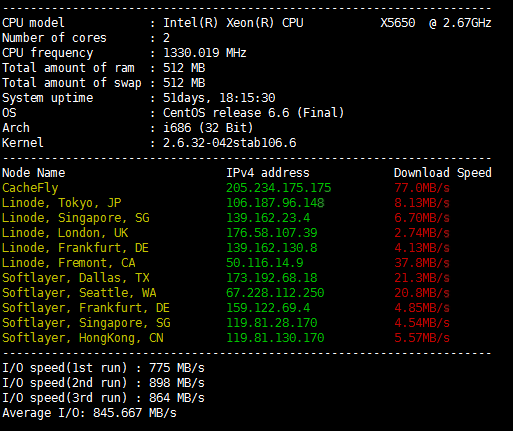This screenshot has height=431, width=513.
Task: Select the IP 67.228.112.250
Action: tap(275, 293)
